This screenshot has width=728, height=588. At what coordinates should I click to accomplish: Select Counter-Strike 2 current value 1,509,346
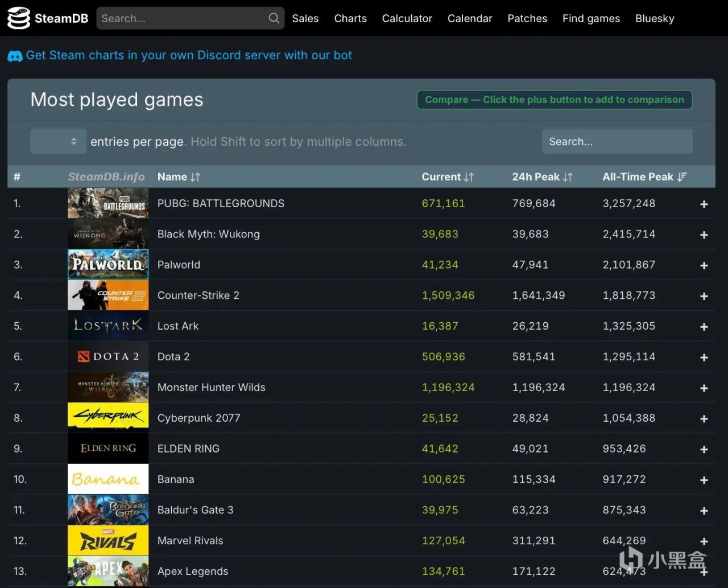(x=448, y=295)
